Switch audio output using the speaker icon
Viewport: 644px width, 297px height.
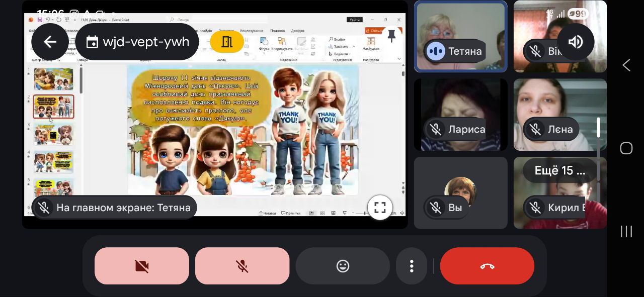point(575,42)
